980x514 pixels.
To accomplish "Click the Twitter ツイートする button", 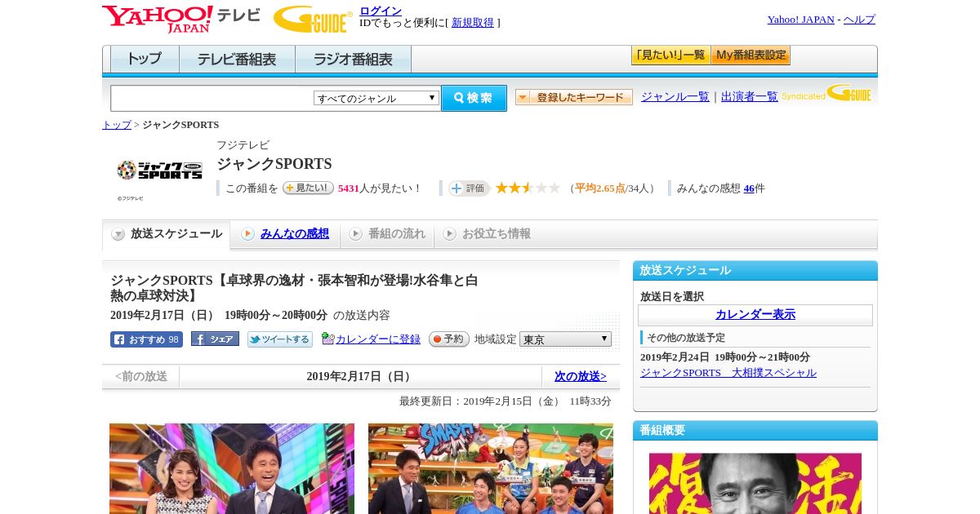I will (x=280, y=339).
